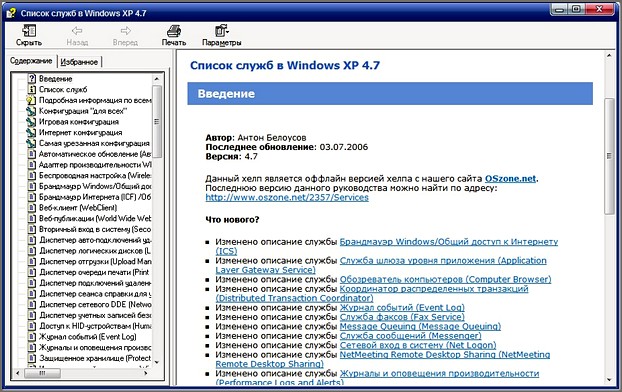Open the OSzone.net link
622x392 pixels.
point(510,179)
